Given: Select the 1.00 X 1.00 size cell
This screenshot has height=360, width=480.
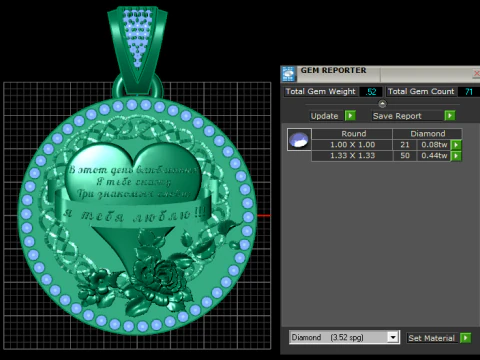Looking at the screenshot, I should click(x=352, y=145).
